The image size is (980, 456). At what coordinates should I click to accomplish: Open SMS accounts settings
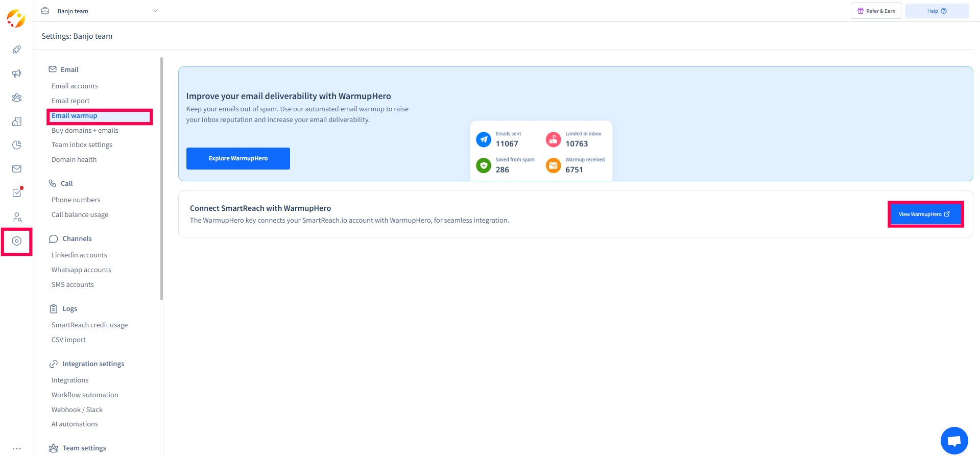click(x=73, y=284)
